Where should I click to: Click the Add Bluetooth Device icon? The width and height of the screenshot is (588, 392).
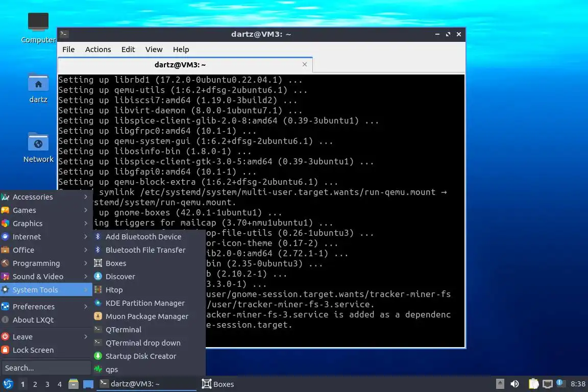coord(98,236)
